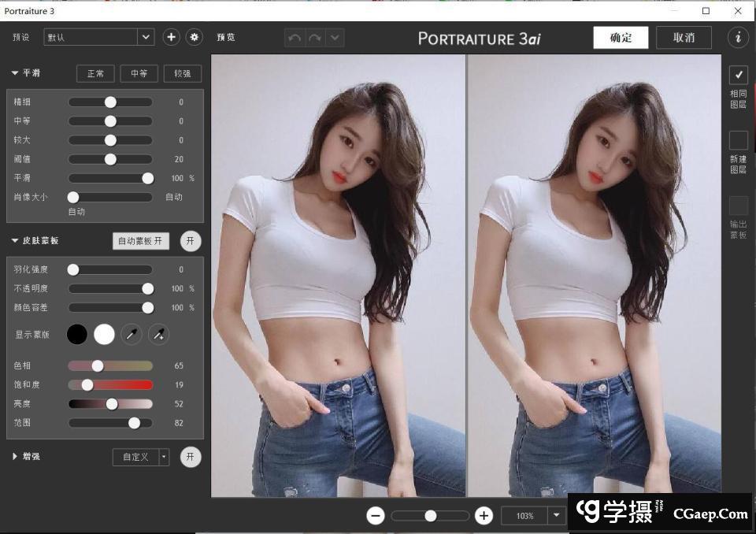Screen dimensions: 756x534
Task: Click the redo arrow icon
Action: [x=315, y=38]
